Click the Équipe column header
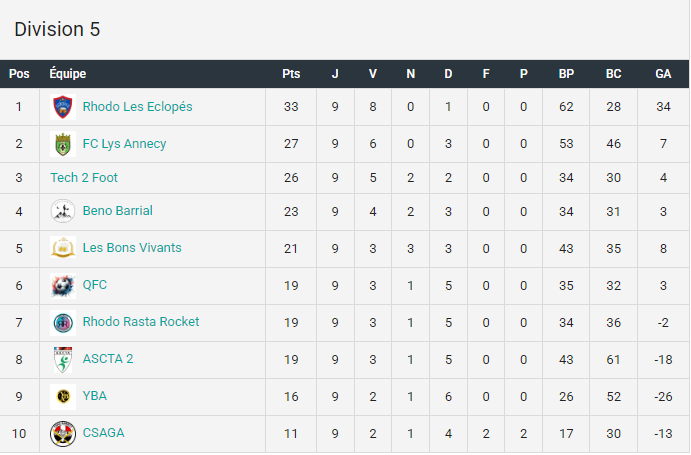Image resolution: width=691 pixels, height=455 pixels. click(67, 73)
